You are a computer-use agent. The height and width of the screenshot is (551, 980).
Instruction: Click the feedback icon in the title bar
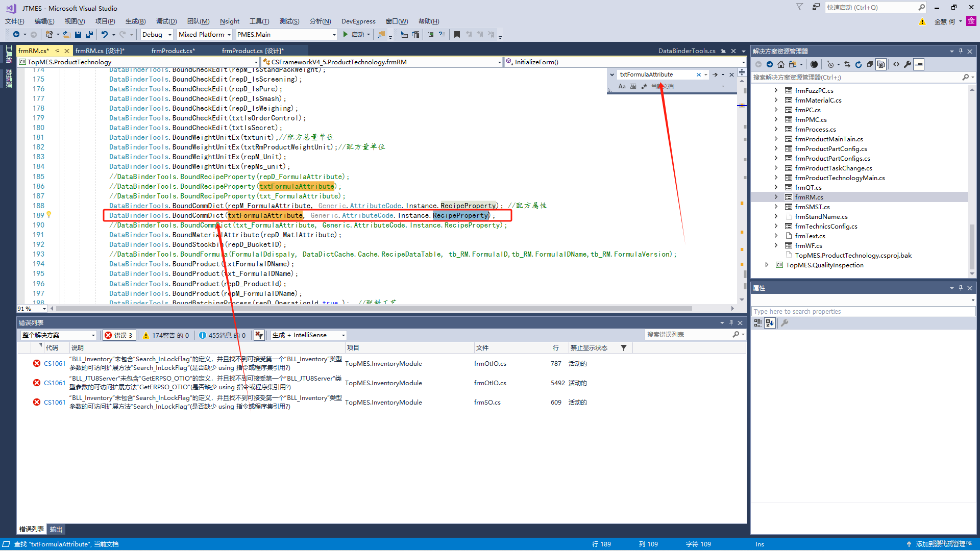(816, 7)
